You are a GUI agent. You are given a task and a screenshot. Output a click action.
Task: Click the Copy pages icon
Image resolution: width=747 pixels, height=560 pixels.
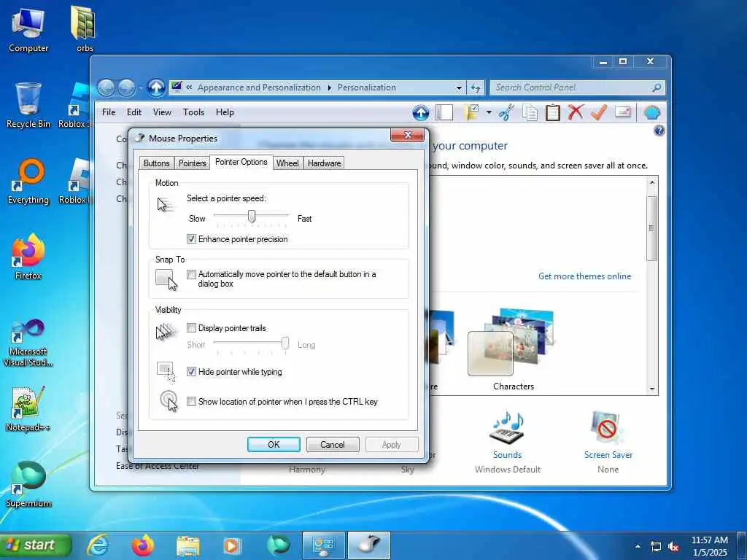(x=530, y=113)
